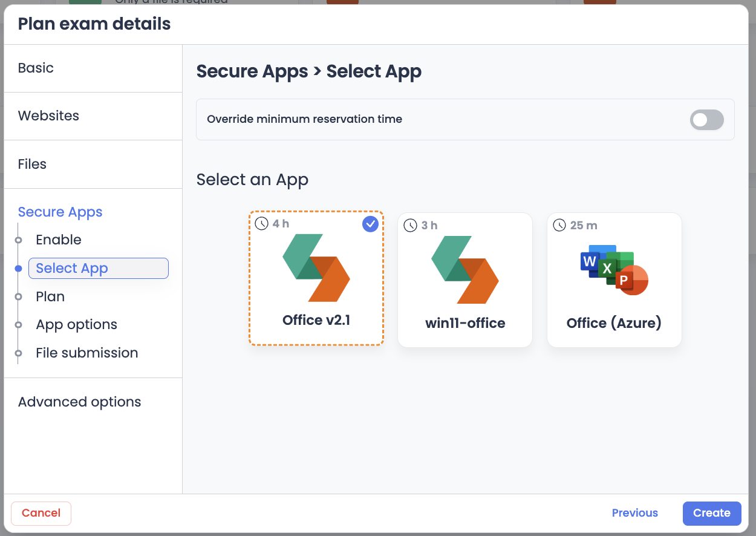Collapse the Secure Apps section

(x=60, y=212)
